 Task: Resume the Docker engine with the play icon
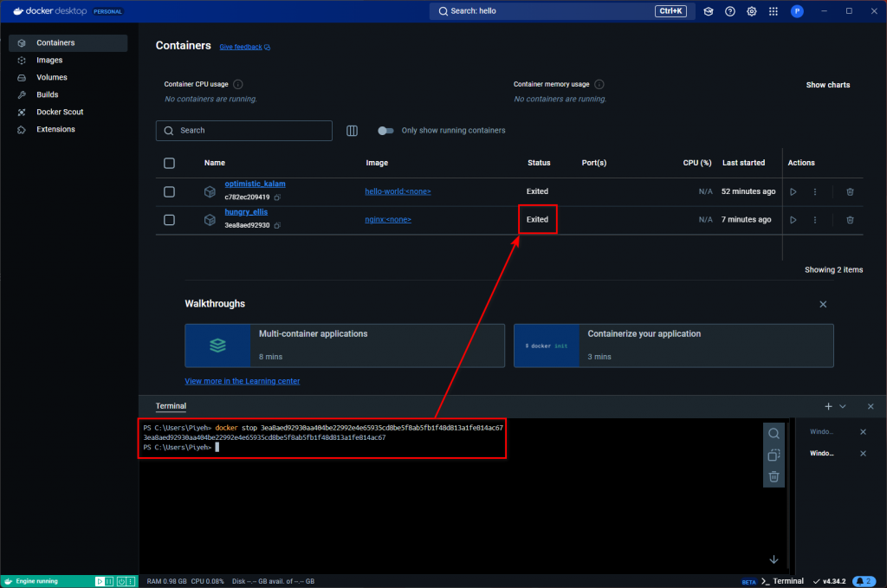pyautogui.click(x=100, y=581)
